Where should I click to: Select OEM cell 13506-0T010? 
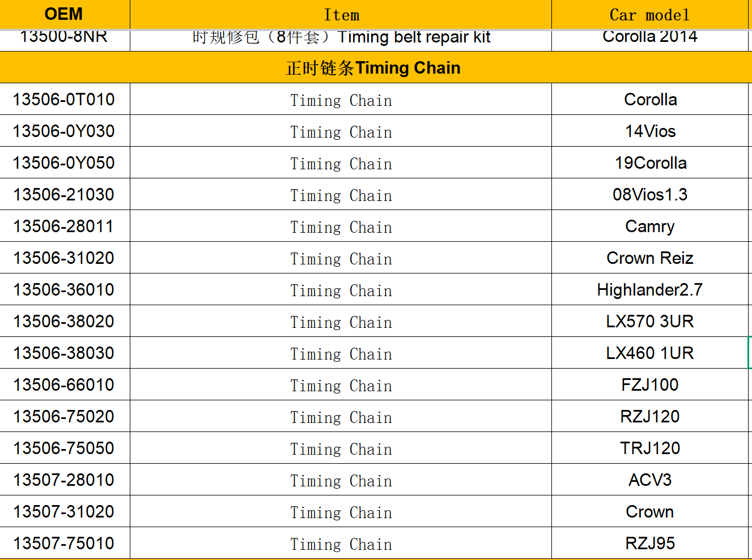[x=64, y=100]
